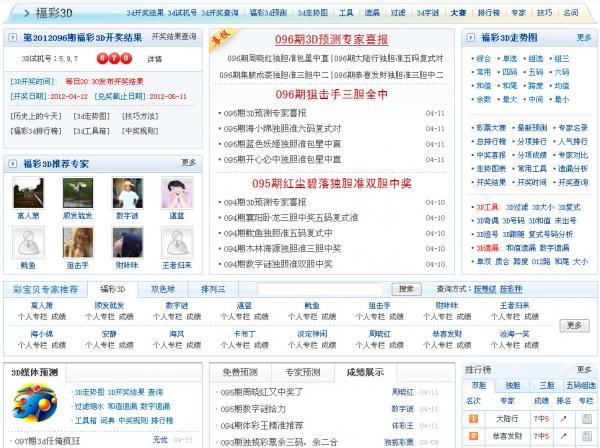This screenshot has height=448, width=600.
Task: Open 094期襄阳卧龙三胆中奖五码复式准 article
Action: tap(291, 218)
